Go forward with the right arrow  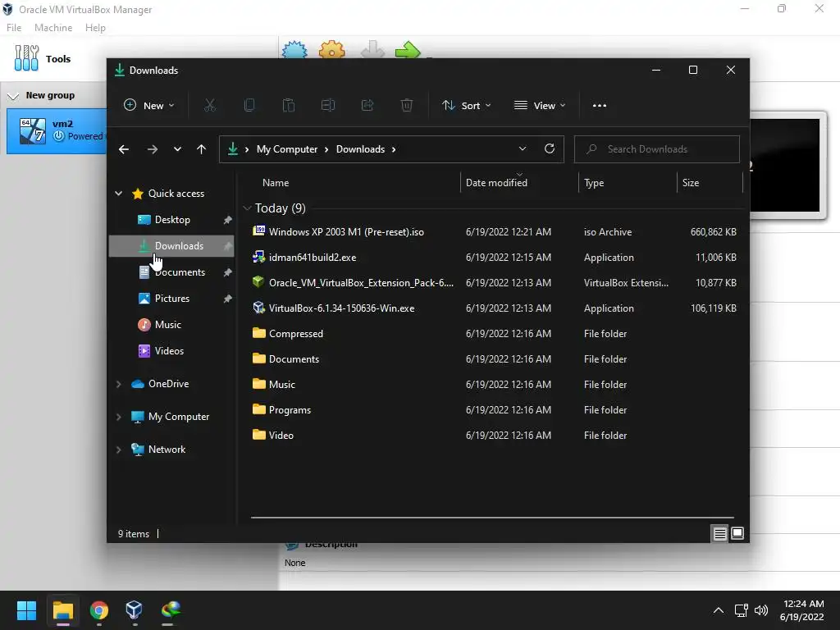coord(153,149)
